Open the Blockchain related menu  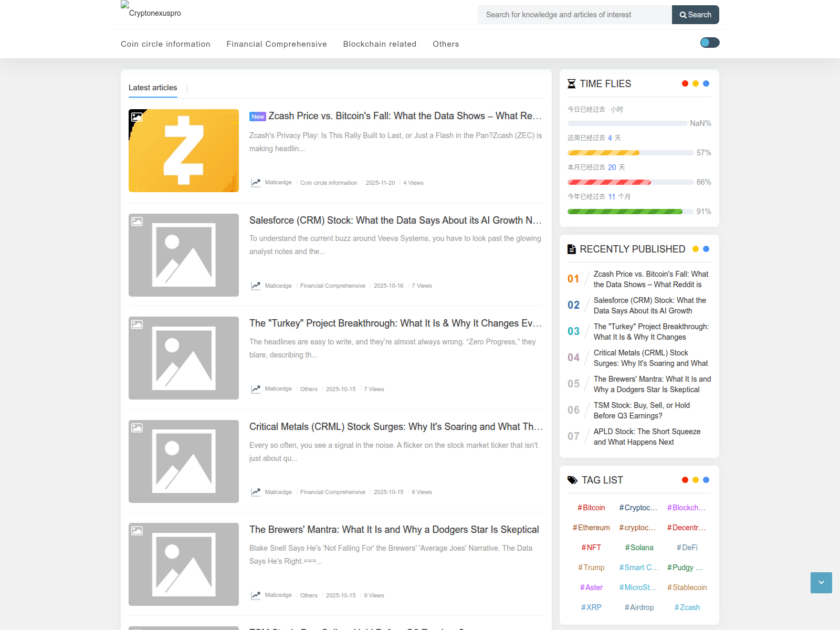coord(380,44)
